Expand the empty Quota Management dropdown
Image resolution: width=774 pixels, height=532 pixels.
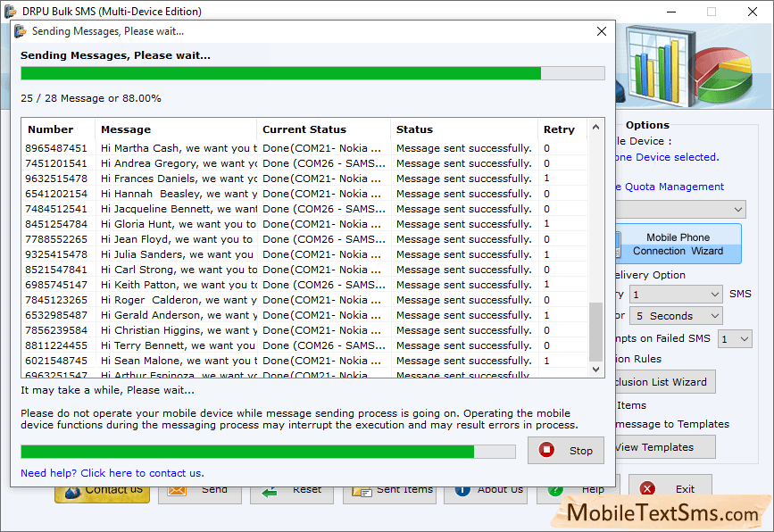click(680, 209)
